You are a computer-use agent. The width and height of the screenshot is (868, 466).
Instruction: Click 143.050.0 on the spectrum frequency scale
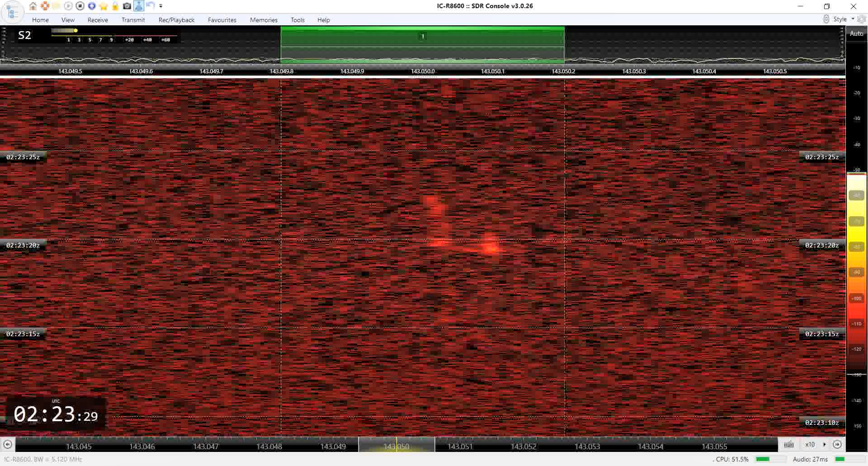(x=423, y=71)
